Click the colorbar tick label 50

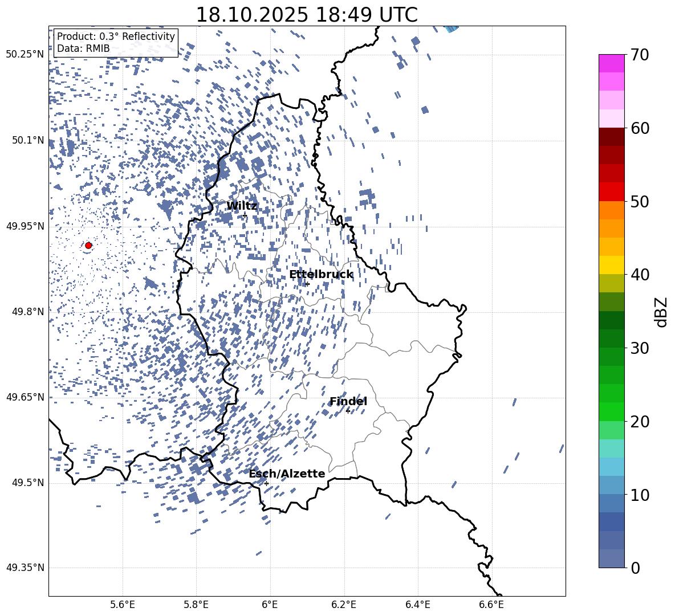click(x=640, y=202)
